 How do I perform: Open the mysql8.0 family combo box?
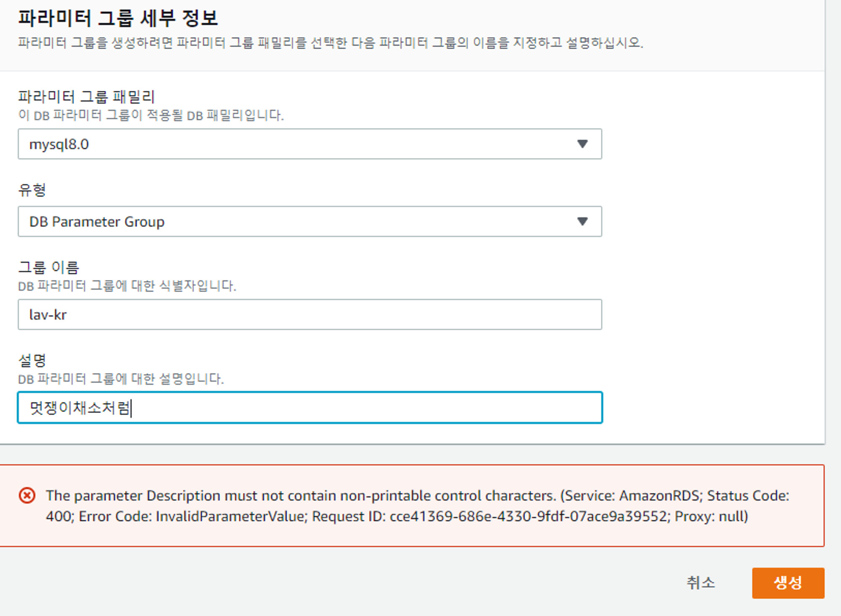[294, 144]
